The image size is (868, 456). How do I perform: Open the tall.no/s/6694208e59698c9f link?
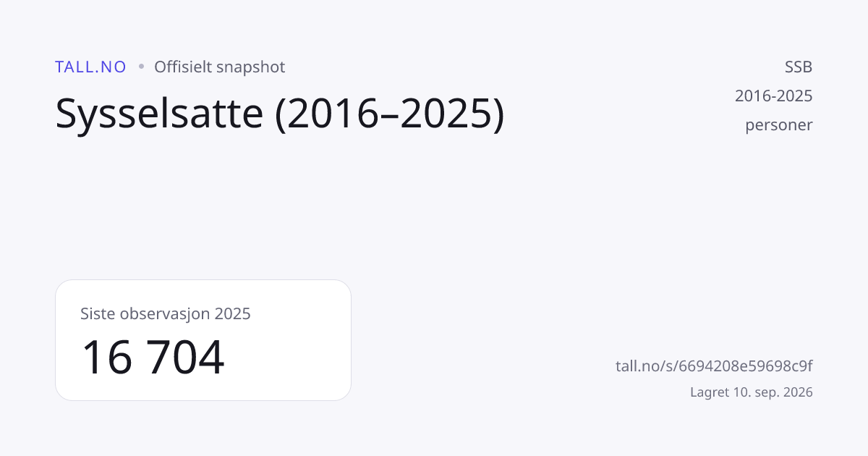(x=714, y=366)
